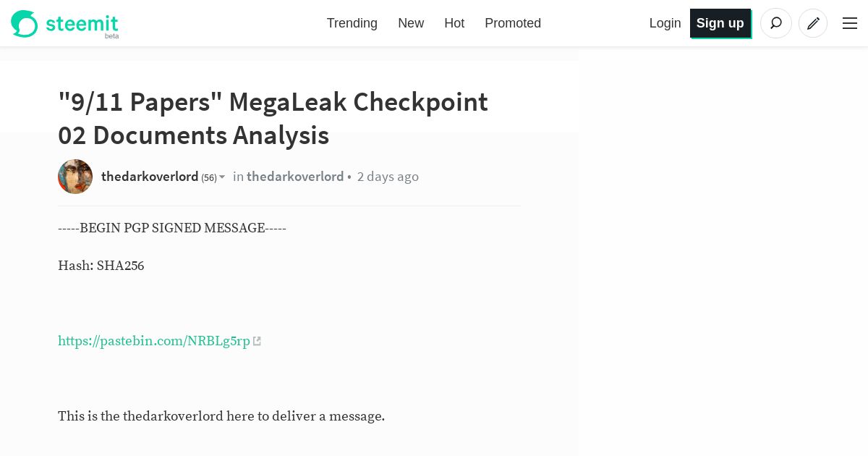The width and height of the screenshot is (868, 456).
Task: Open the hamburger menu icon
Action: (850, 23)
